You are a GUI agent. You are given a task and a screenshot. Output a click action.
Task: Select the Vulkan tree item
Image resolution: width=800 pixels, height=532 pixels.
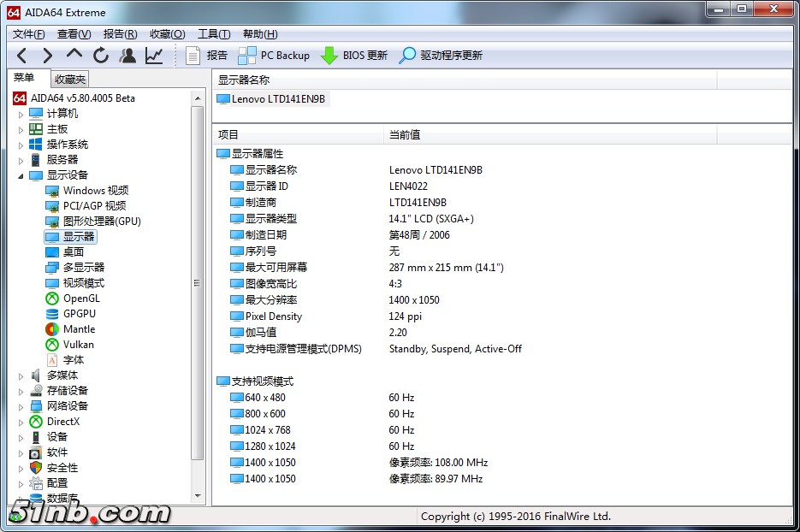[79, 345]
